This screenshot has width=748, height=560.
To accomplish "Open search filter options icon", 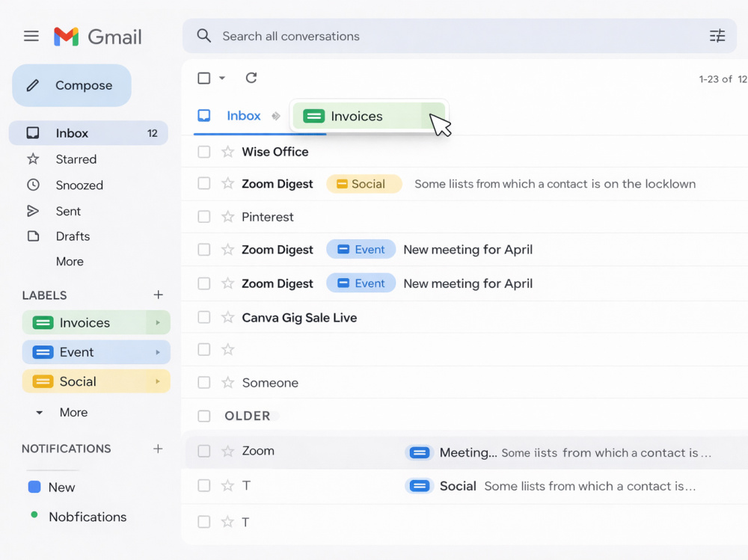I will (717, 36).
